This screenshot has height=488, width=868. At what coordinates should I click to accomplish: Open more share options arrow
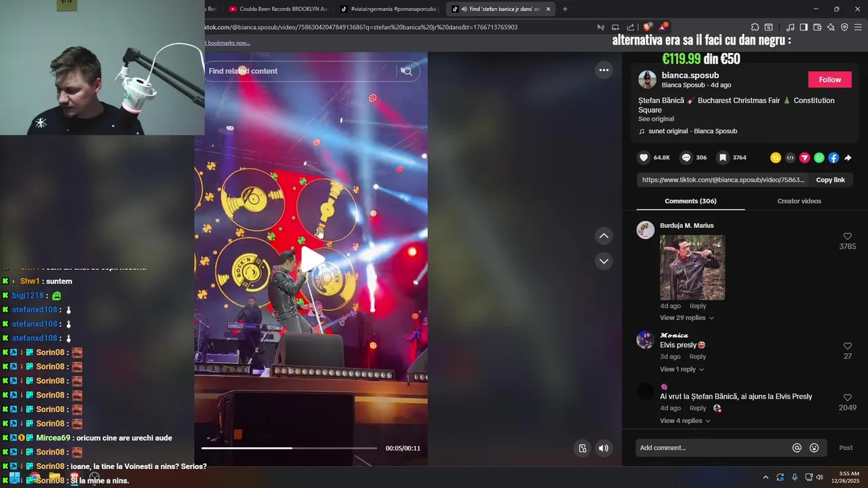point(848,158)
